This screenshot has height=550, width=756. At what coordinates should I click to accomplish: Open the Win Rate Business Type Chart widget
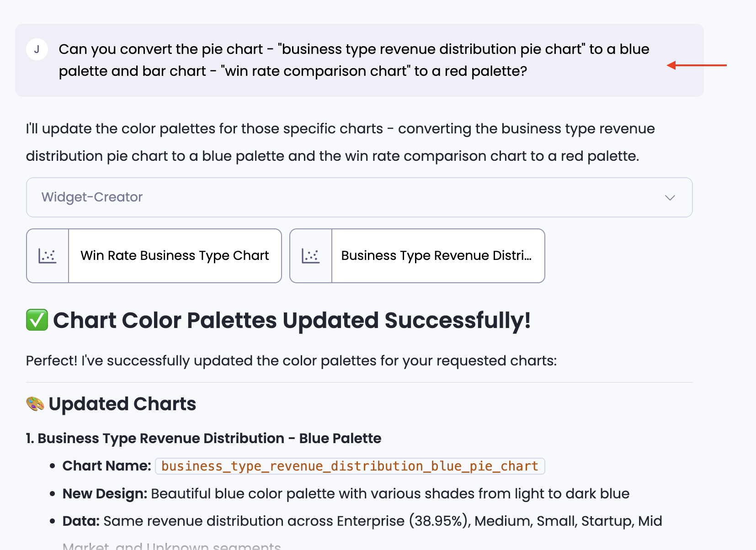[x=175, y=256]
